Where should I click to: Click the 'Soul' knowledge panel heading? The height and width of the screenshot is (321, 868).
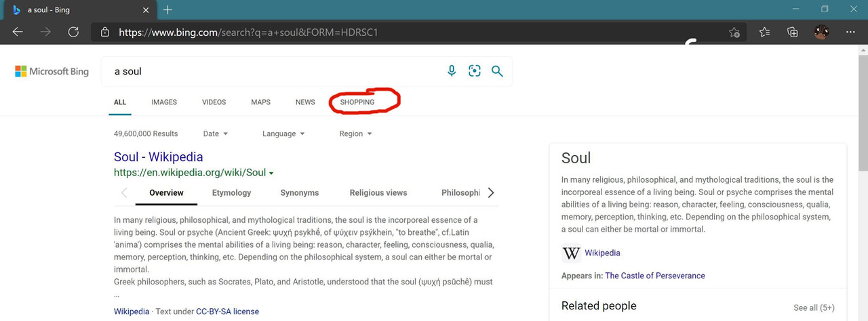point(576,158)
